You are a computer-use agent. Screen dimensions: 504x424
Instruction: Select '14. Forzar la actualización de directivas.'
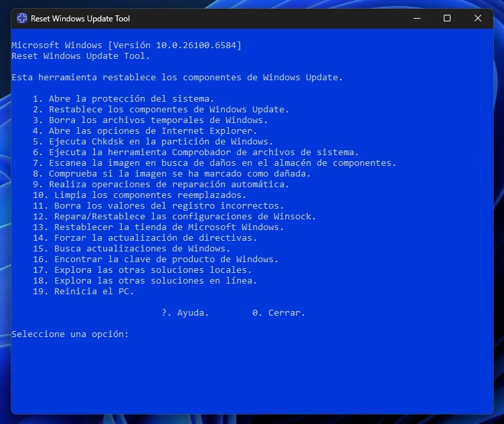click(145, 237)
